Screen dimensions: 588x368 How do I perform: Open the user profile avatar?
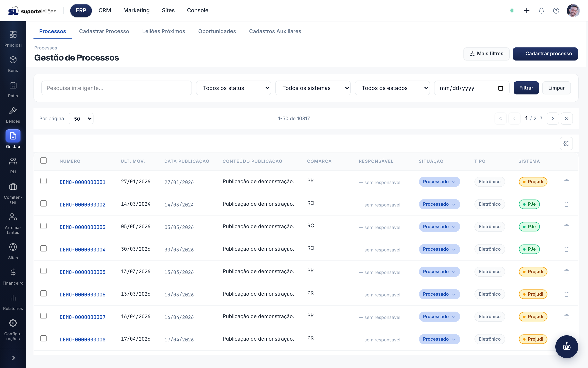point(573,10)
